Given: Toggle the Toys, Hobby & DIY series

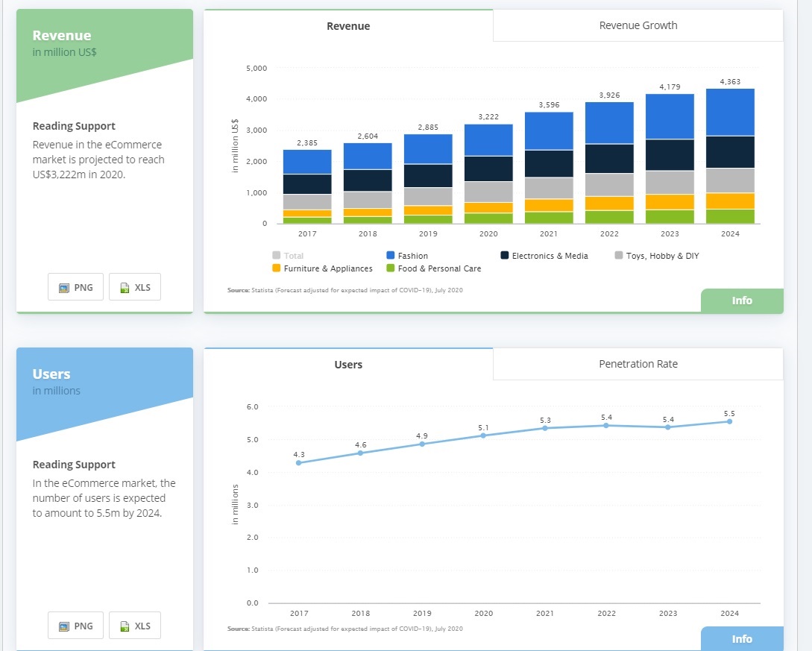Looking at the screenshot, I should (661, 256).
